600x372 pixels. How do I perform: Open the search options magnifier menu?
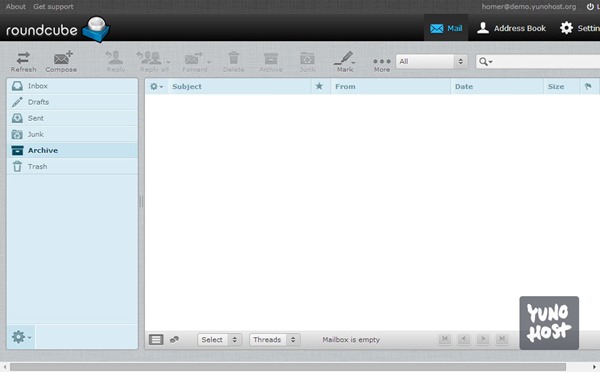(486, 62)
